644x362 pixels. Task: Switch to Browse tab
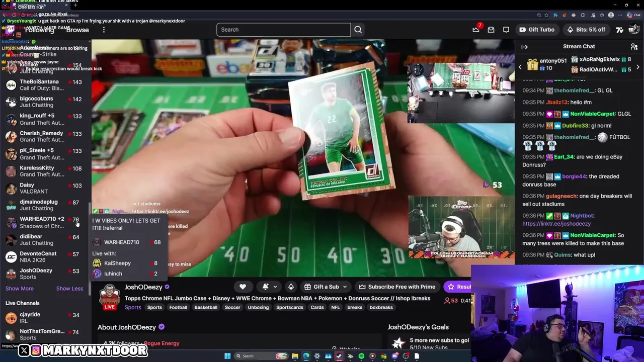coord(77,30)
